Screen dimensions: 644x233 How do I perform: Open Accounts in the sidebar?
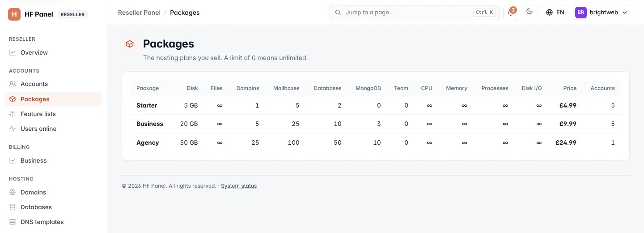pos(54,84)
